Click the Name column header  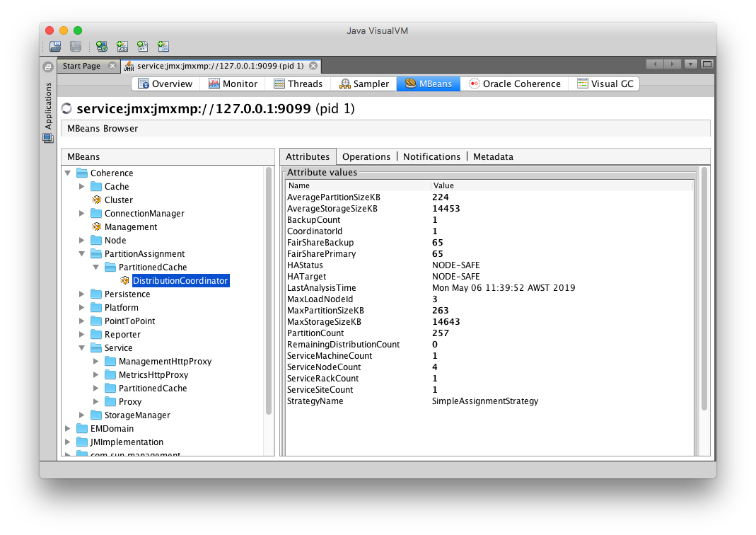pyautogui.click(x=358, y=185)
